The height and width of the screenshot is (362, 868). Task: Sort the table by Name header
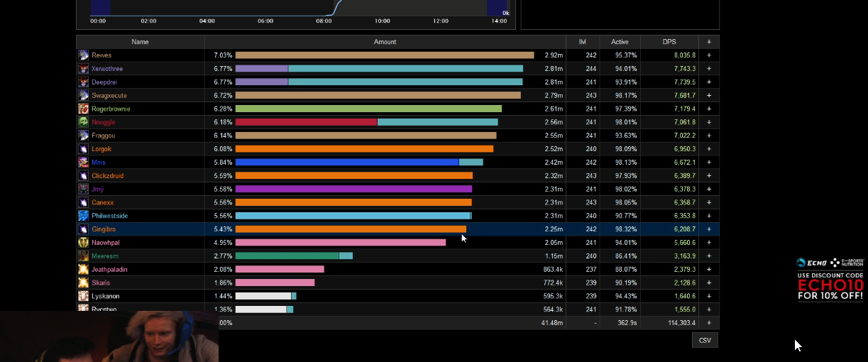140,42
